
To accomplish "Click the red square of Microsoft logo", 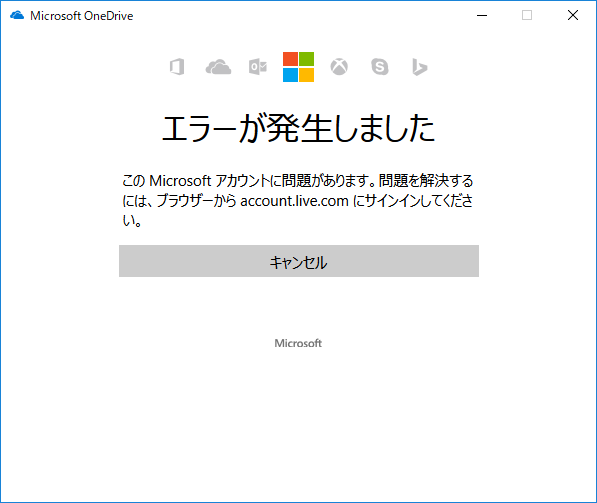I will (x=291, y=59).
